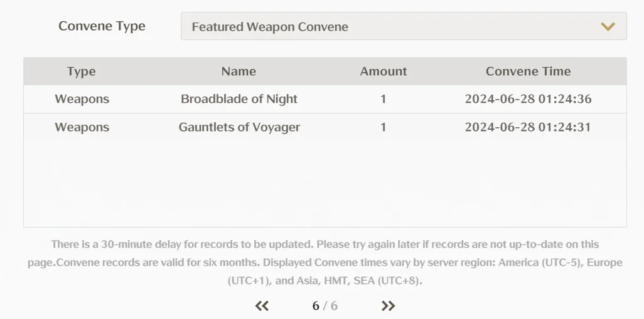Click the Amount column header

[383, 71]
